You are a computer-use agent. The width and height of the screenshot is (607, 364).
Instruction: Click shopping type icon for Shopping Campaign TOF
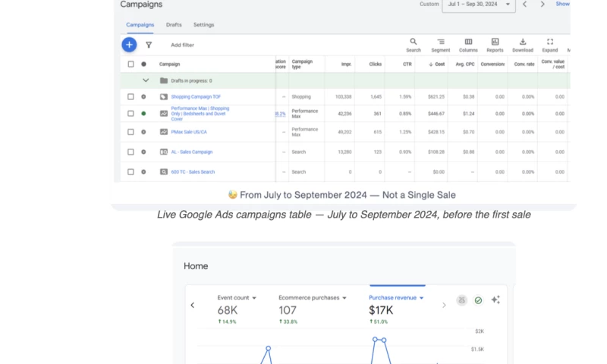click(164, 97)
